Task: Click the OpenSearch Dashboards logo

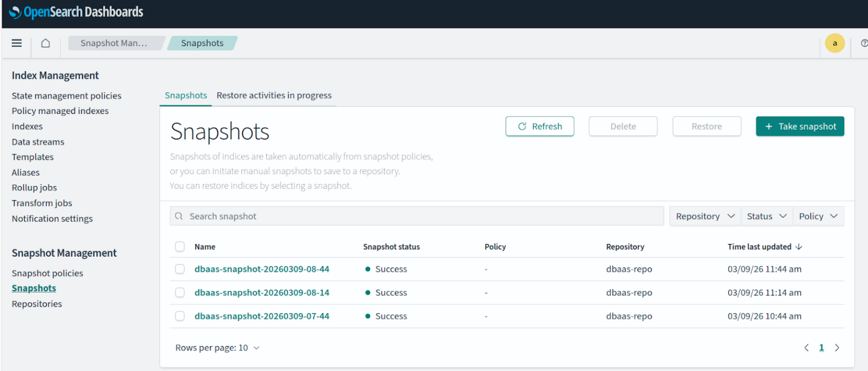Action: coord(76,11)
